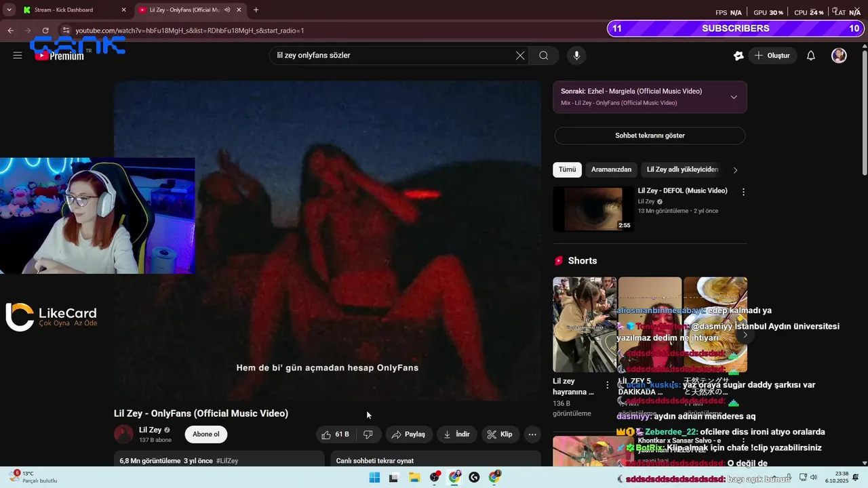Click the page scrollbar down arrow
This screenshot has width=868, height=488.
click(x=864, y=463)
